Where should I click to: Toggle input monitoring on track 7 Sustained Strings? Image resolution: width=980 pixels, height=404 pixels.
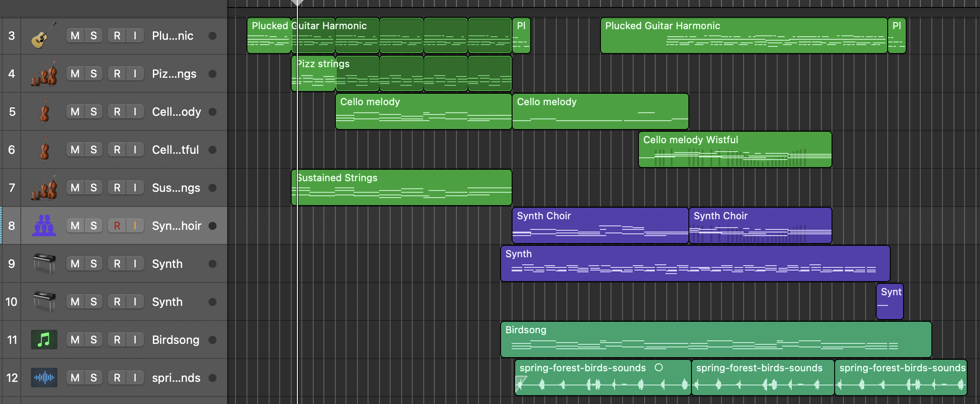click(x=135, y=187)
